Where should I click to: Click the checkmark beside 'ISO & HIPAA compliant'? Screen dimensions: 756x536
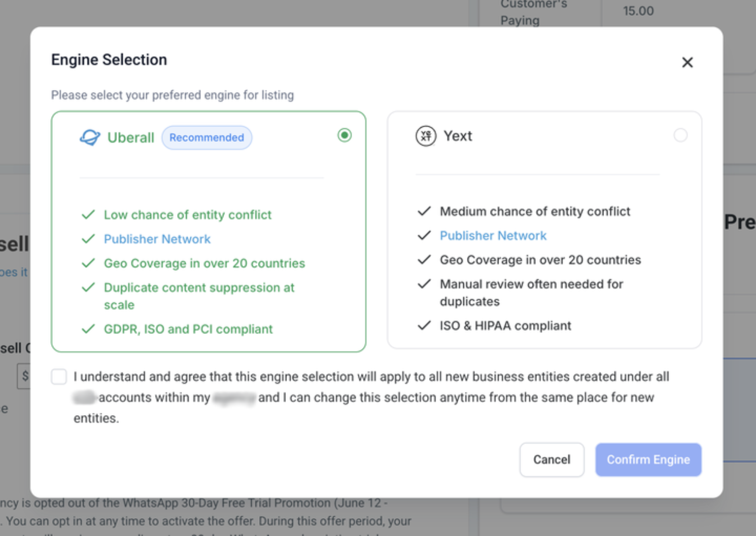424,325
